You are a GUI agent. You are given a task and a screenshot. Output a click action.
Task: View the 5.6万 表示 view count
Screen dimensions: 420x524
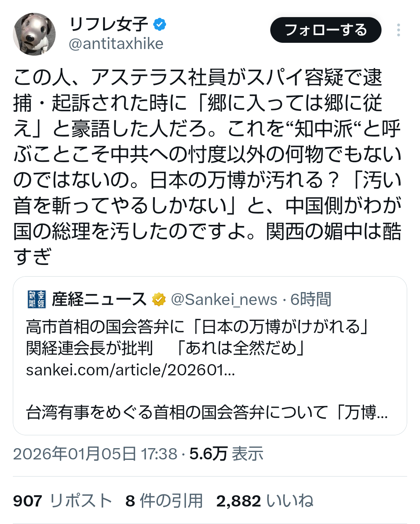226,454
